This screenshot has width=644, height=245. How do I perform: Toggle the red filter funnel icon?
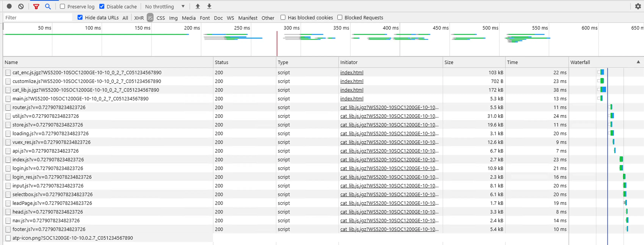(36, 6)
